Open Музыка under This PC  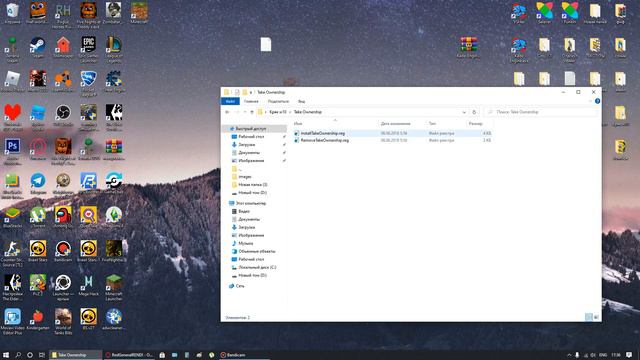(245, 243)
